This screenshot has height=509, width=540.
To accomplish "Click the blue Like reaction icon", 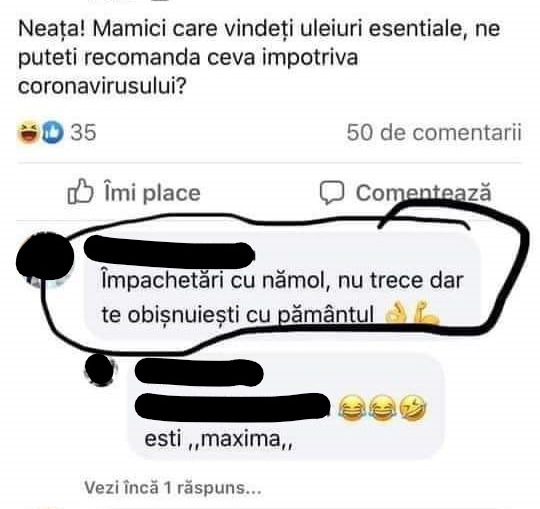I will [x=52, y=132].
